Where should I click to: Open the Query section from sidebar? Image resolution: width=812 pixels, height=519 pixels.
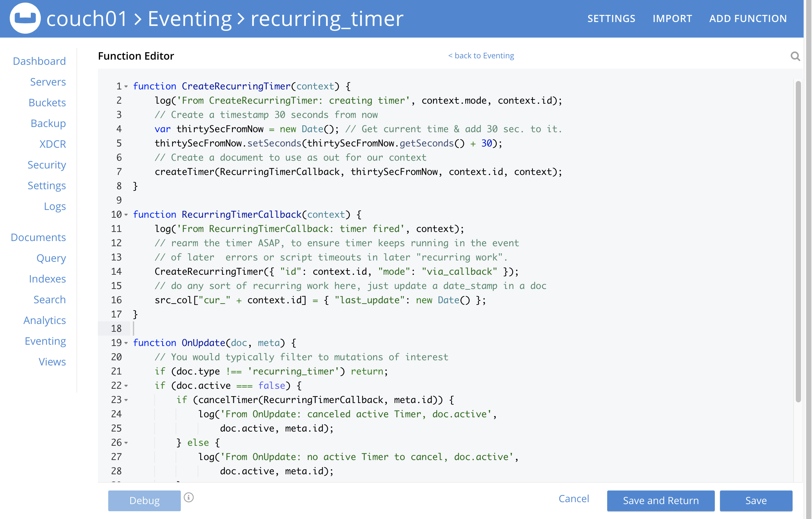point(51,258)
